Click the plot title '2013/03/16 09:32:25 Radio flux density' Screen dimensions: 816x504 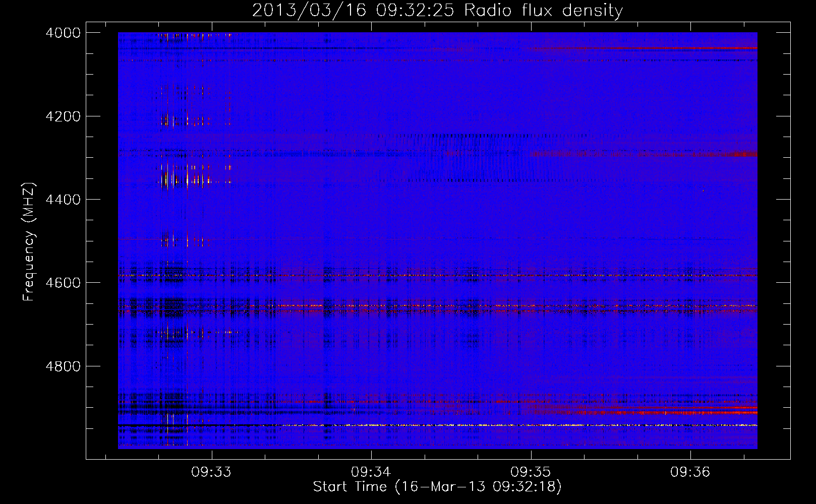coord(437,10)
